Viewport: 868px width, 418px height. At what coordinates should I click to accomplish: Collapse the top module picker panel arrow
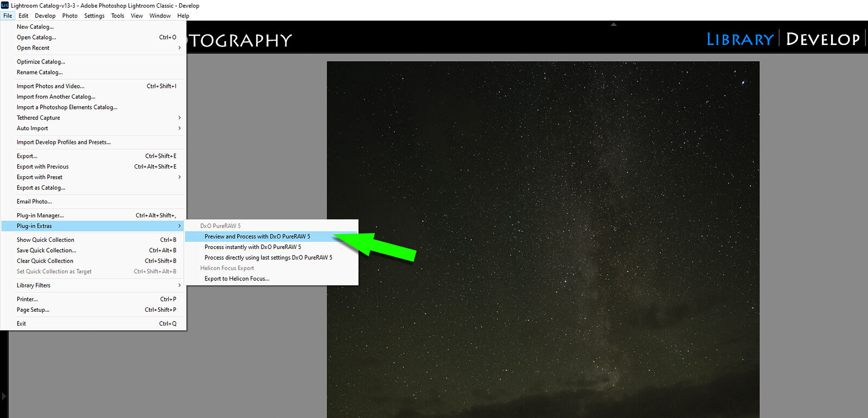pos(614,24)
